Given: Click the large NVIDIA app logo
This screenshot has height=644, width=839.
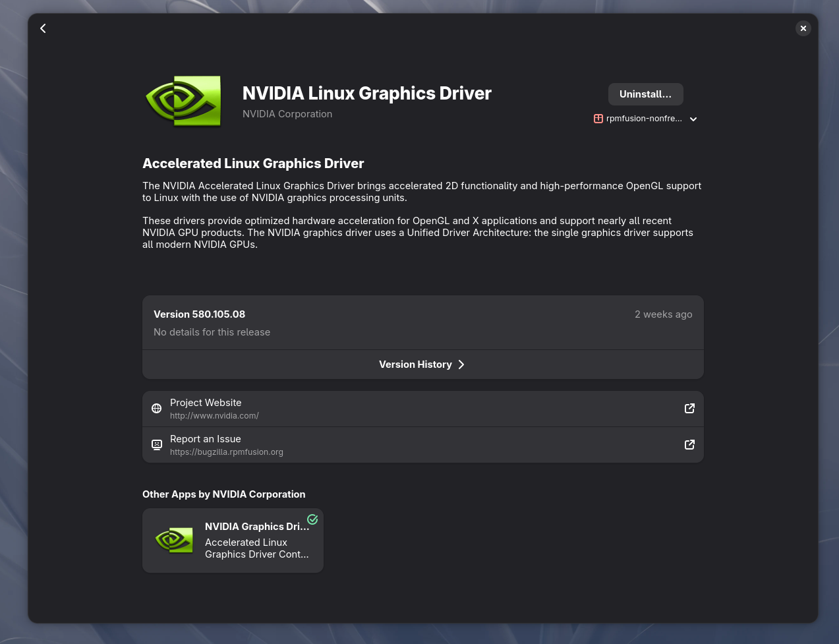Looking at the screenshot, I should pos(183,101).
